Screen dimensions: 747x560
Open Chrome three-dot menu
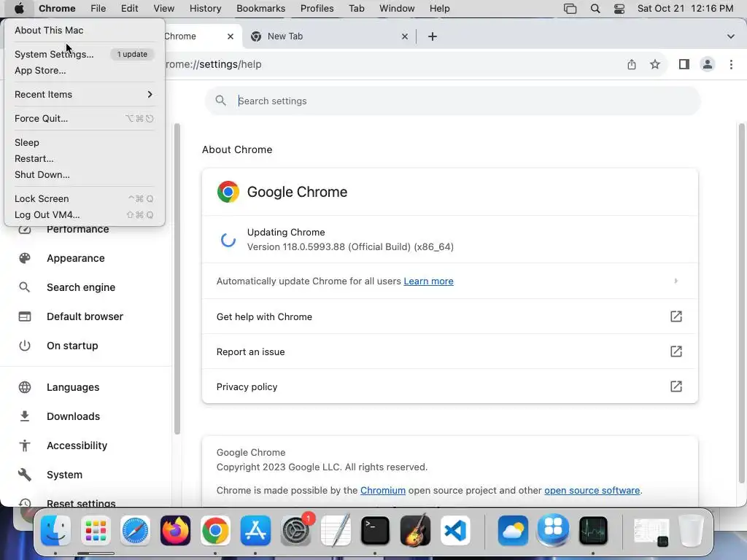point(731,64)
